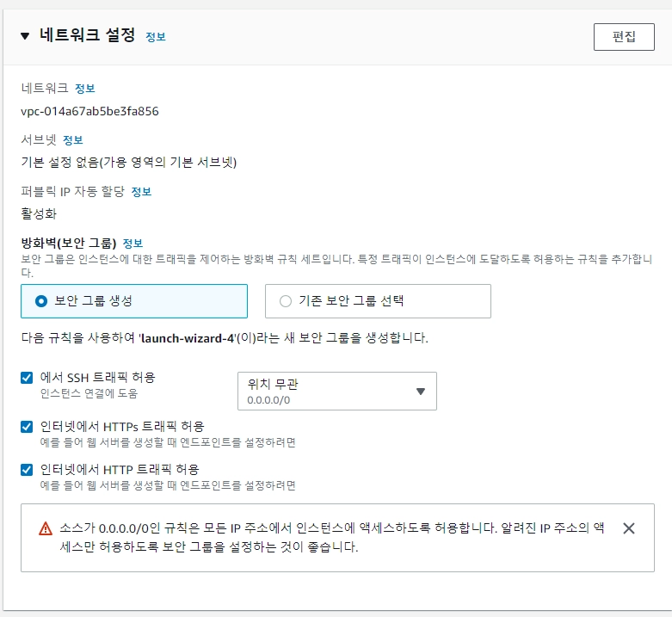Open 정보 link for 퍼블릭 IP 자동 할당

141,192
